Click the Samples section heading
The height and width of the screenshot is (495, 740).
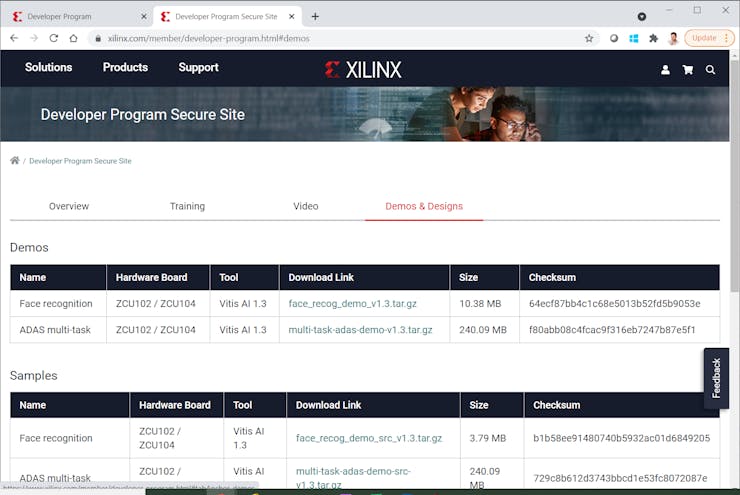pos(34,375)
